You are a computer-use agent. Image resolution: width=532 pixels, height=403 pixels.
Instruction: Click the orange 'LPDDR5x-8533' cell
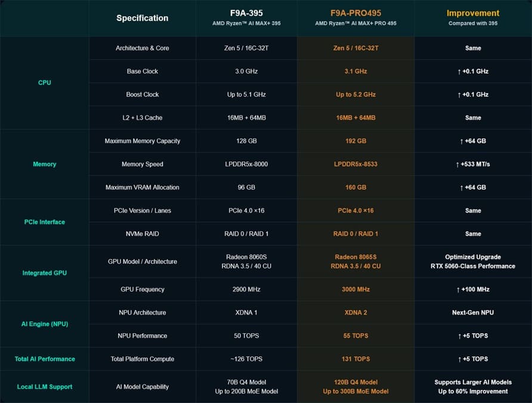[x=355, y=164]
